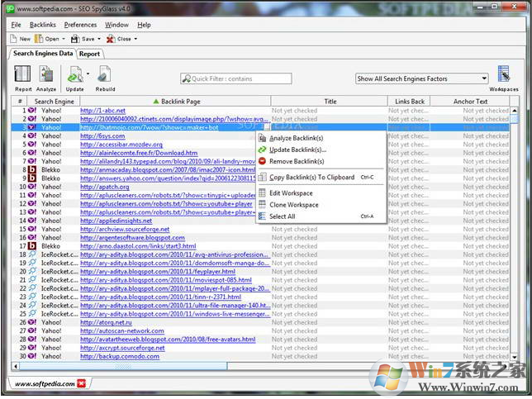Open the Show All Search Engines Factors dropdown
532x399 pixels.
coord(421,78)
